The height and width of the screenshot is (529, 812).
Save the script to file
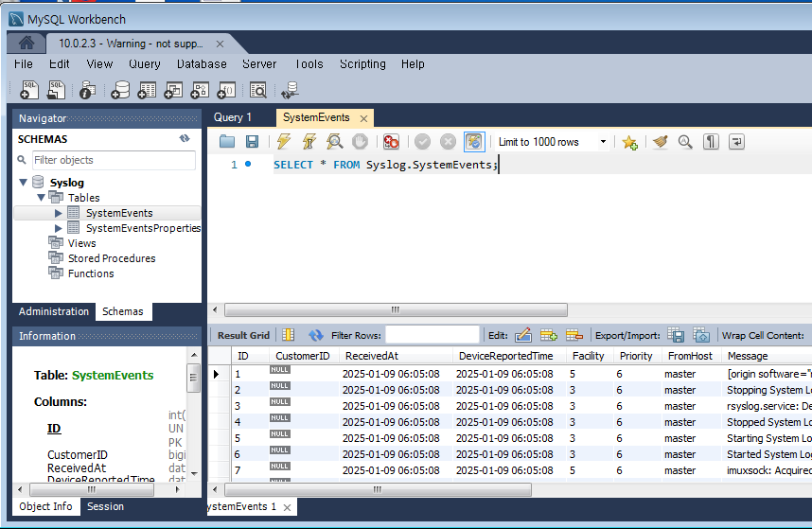pyautogui.click(x=252, y=141)
